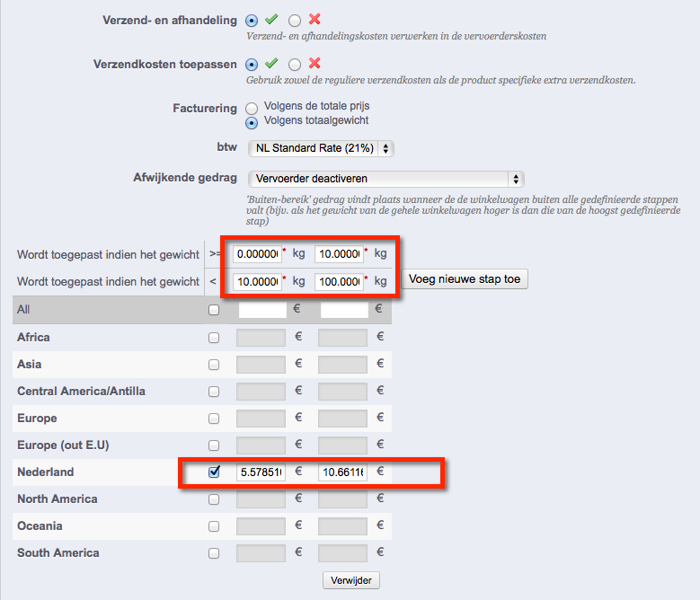Select 'Volgens totaalgewicht' radio
Image resolution: width=700 pixels, height=600 pixels.
(252, 122)
